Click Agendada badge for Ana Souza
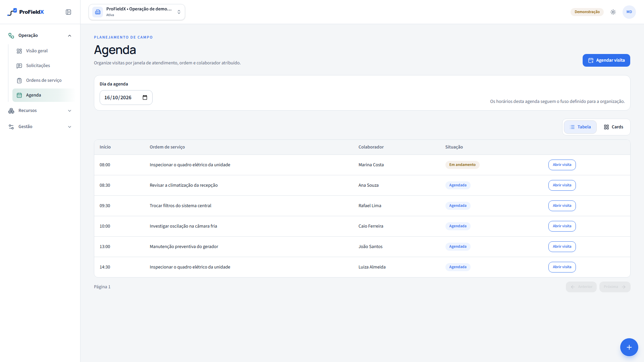This screenshot has width=644, height=362. [x=458, y=185]
